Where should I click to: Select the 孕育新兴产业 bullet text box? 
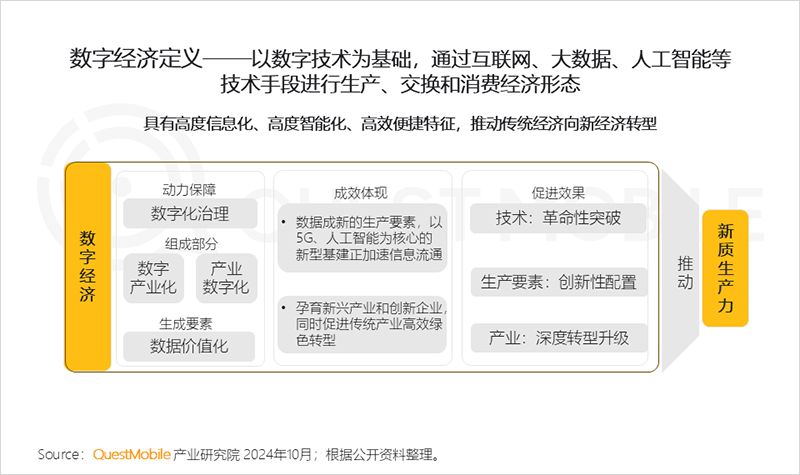click(362, 325)
